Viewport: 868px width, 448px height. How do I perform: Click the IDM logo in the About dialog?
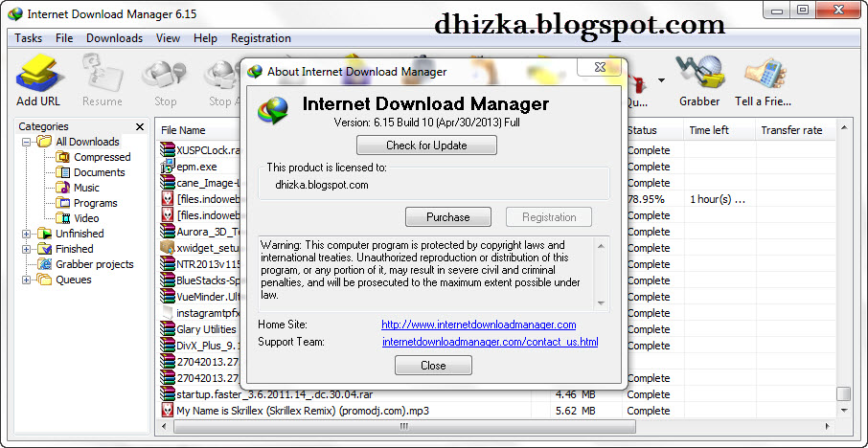pos(274,110)
